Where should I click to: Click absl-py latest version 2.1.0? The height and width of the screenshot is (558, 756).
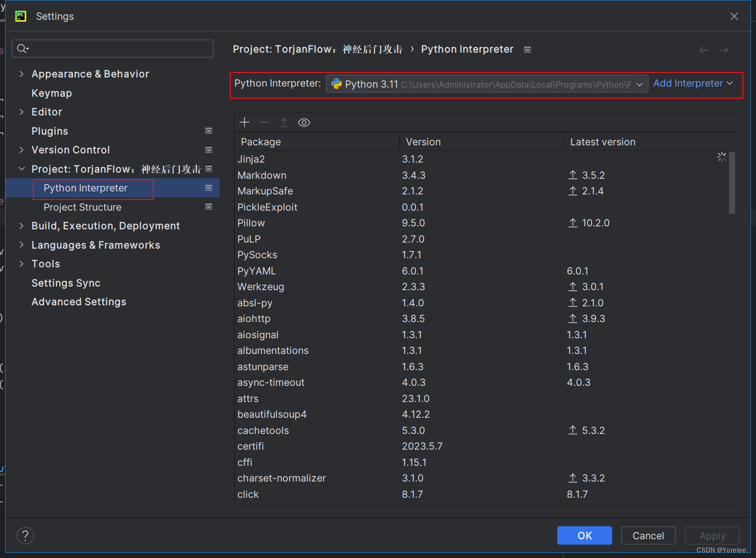tap(593, 303)
